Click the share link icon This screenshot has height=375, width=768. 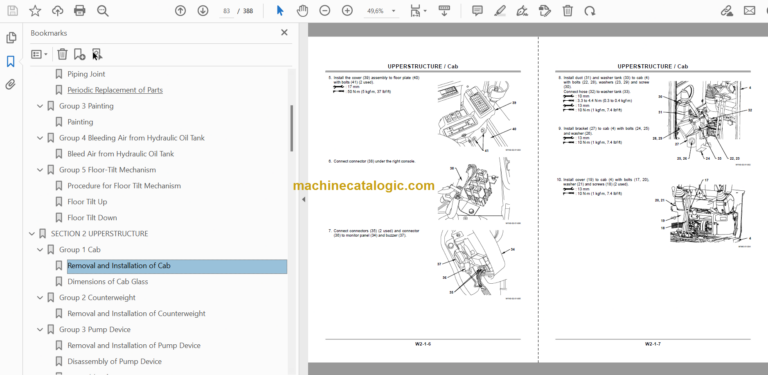tap(727, 10)
